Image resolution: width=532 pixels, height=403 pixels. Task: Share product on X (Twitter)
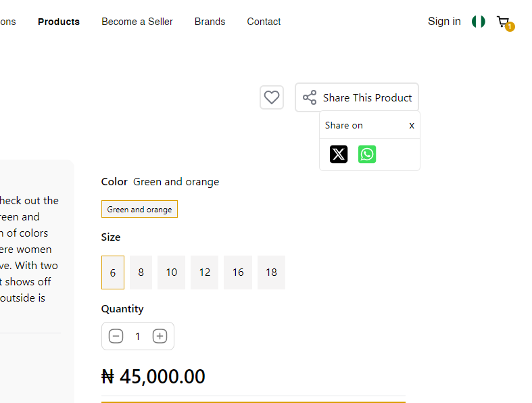pyautogui.click(x=339, y=154)
